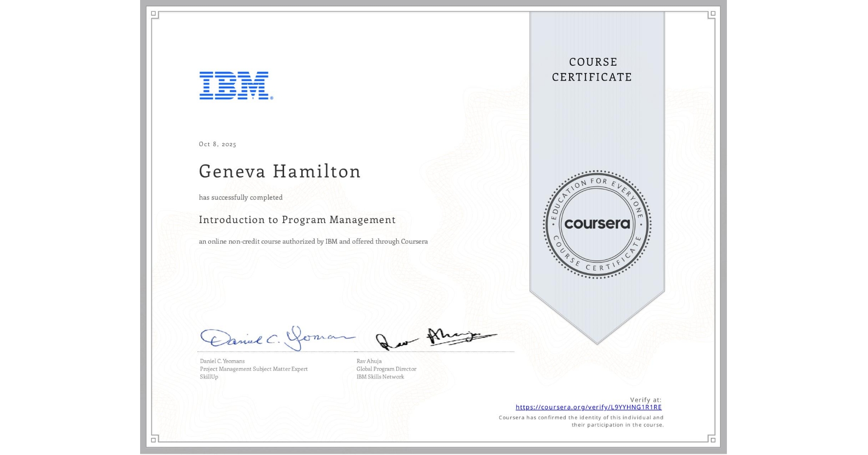This screenshot has height=455, width=868.
Task: Click the dotted signature line under Daniel Yeomans
Action: pos(274,351)
